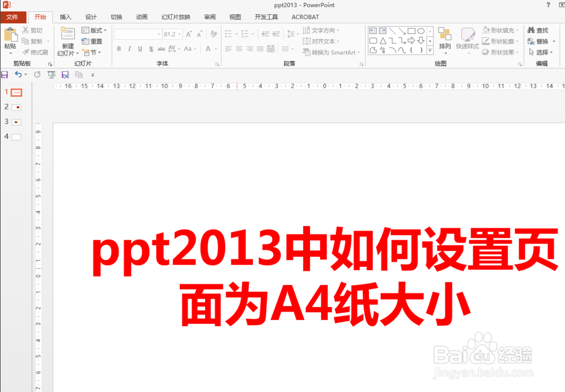The height and width of the screenshot is (392, 565).
Task: Align text left
Action: pos(228,49)
